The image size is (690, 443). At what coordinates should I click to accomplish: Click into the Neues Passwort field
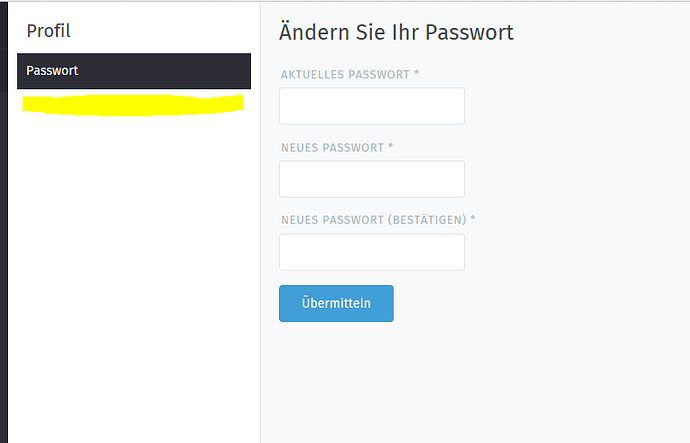(372, 179)
